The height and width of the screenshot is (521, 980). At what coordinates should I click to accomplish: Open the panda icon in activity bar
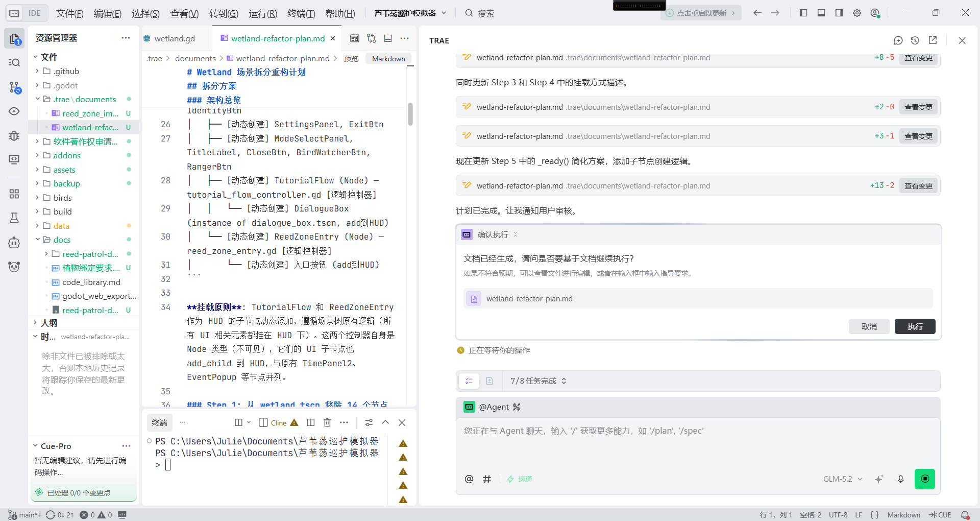pyautogui.click(x=14, y=267)
